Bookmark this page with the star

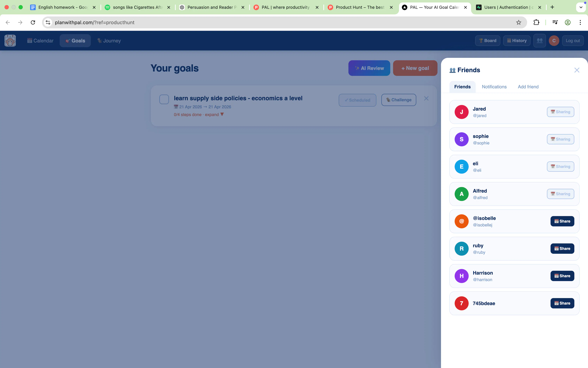click(519, 22)
